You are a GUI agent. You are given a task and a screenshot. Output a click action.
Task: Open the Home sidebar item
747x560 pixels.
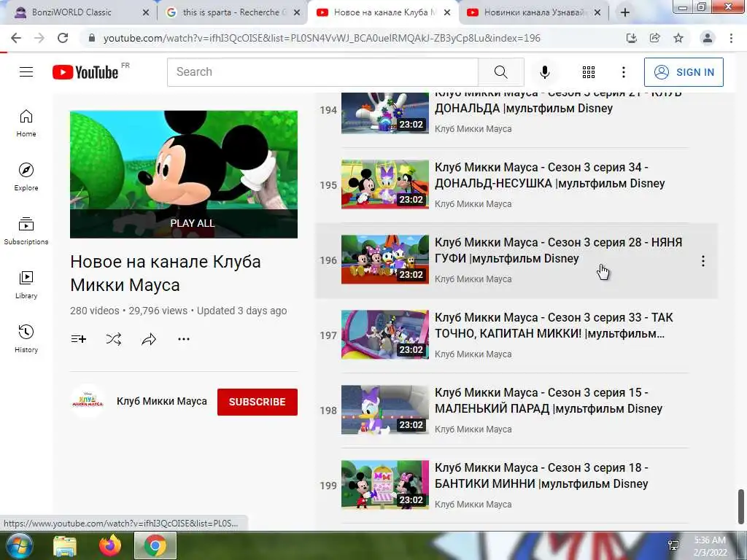coord(26,122)
